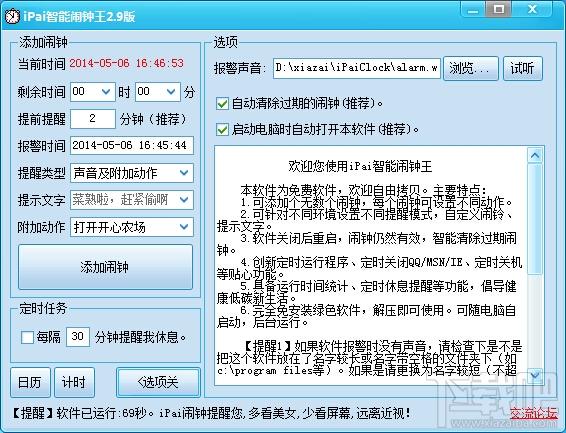Click the 提前提醒 minutes input field
The image size is (566, 433).
tap(93, 119)
